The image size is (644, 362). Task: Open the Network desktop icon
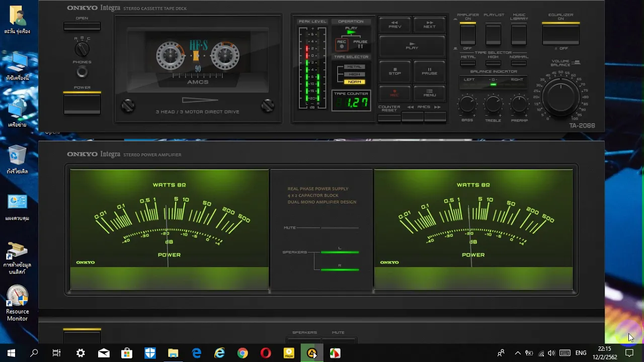click(17, 113)
